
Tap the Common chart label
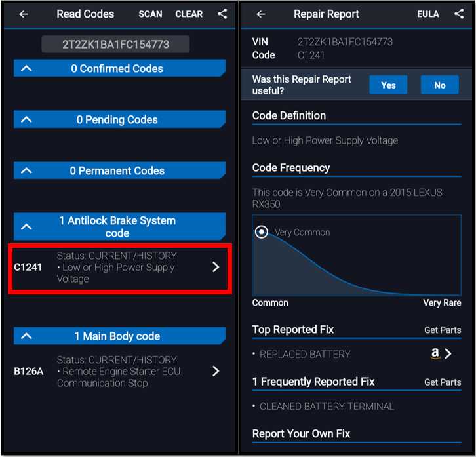click(270, 303)
